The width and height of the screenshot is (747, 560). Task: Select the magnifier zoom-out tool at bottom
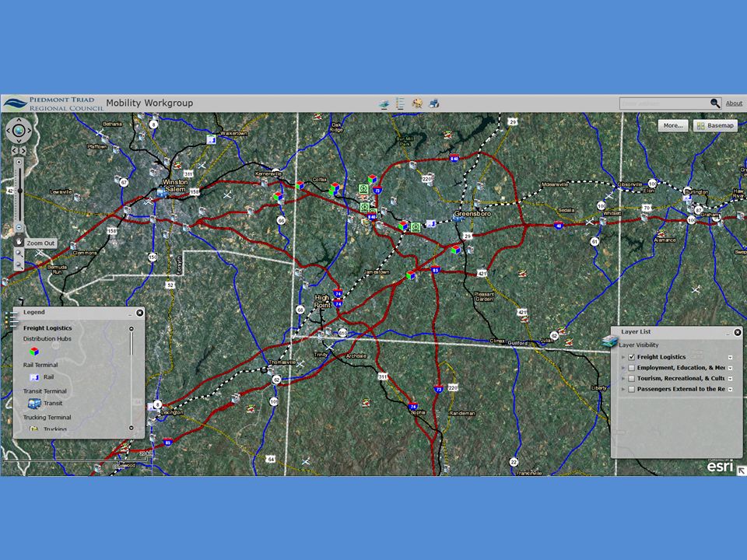pos(19,264)
